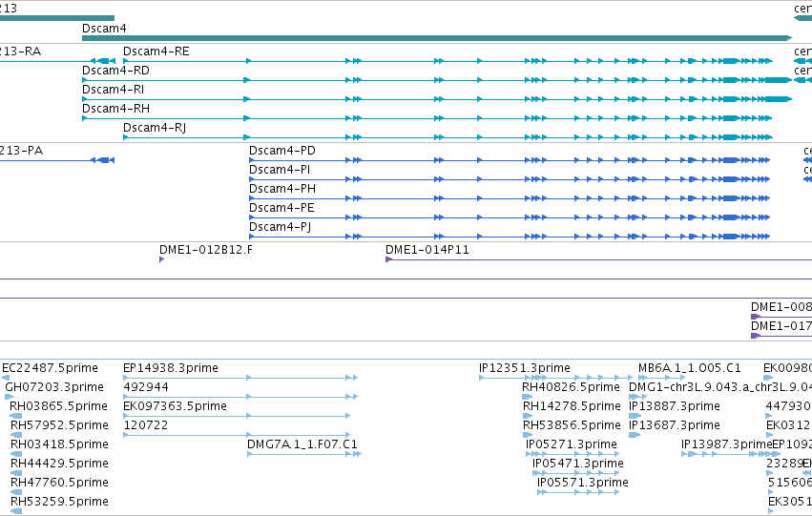Select protein label Dscam4-PJ
Image resolution: width=812 pixels, height=516 pixels.
pyautogui.click(x=281, y=227)
